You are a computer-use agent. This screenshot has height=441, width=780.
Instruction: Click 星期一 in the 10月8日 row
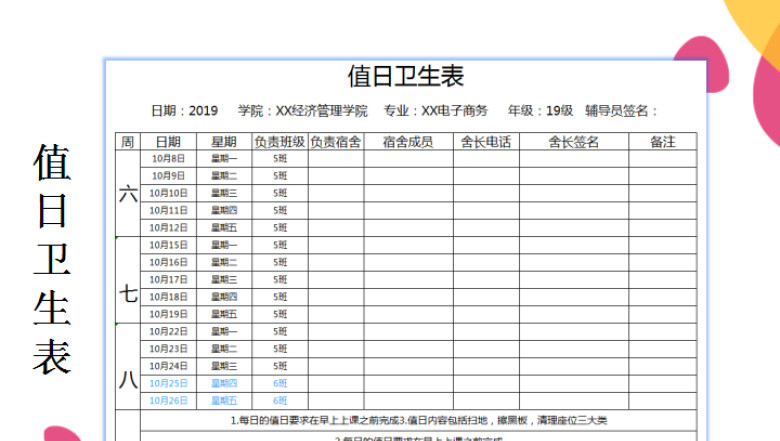coord(224,159)
